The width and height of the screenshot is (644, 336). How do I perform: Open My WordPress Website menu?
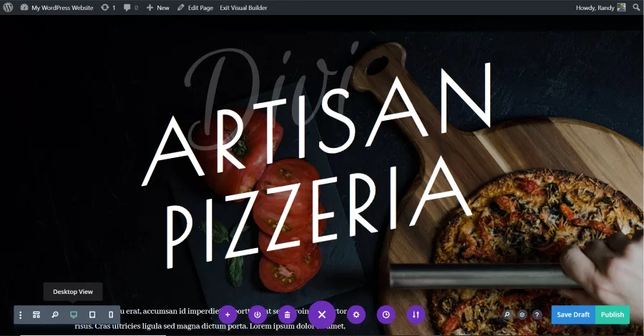[x=57, y=7]
